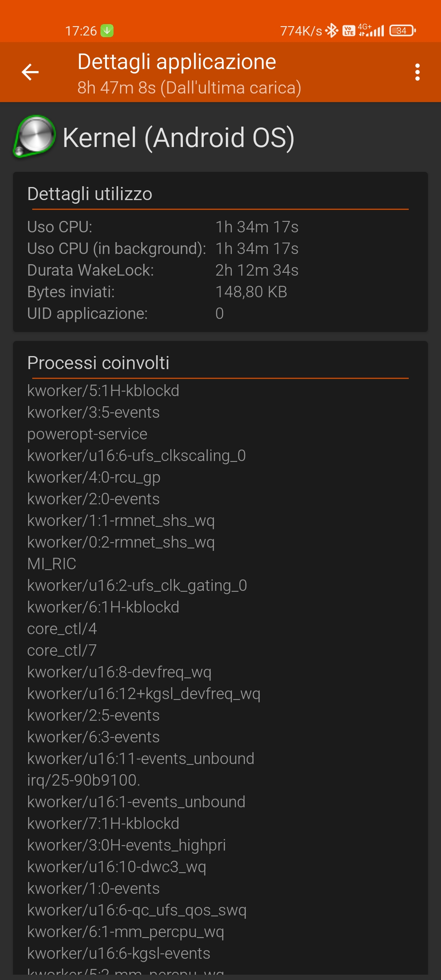Tap the back arrow icon
Viewport: 441px width, 980px height.
point(30,72)
